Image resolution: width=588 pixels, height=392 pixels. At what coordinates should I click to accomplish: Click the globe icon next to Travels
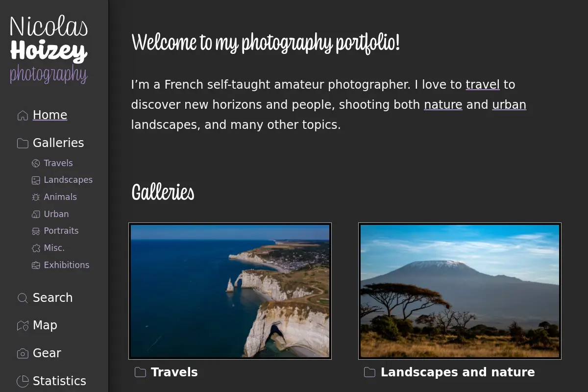[36, 164]
